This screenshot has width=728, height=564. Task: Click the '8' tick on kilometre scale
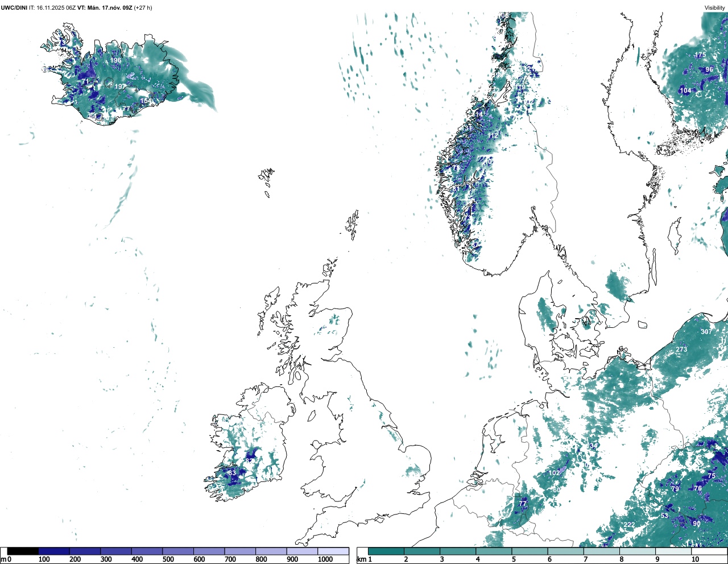coord(622,559)
